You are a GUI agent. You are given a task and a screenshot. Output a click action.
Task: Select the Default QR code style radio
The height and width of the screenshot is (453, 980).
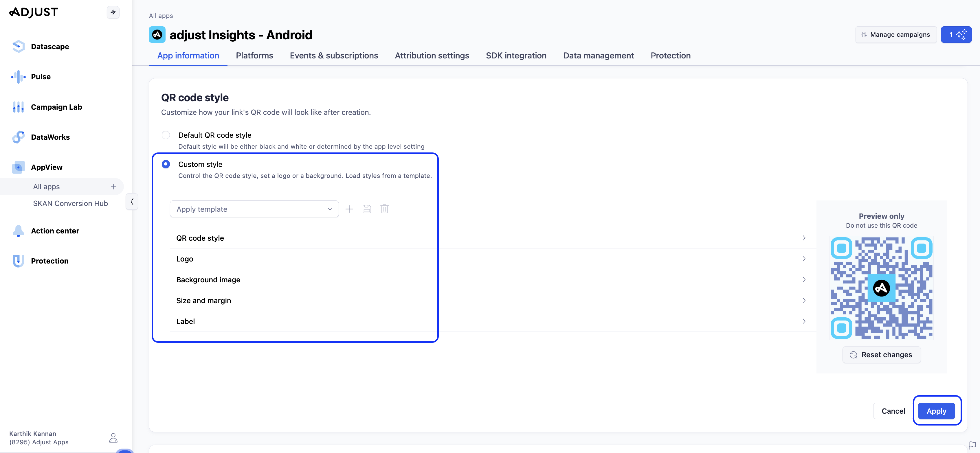(166, 135)
